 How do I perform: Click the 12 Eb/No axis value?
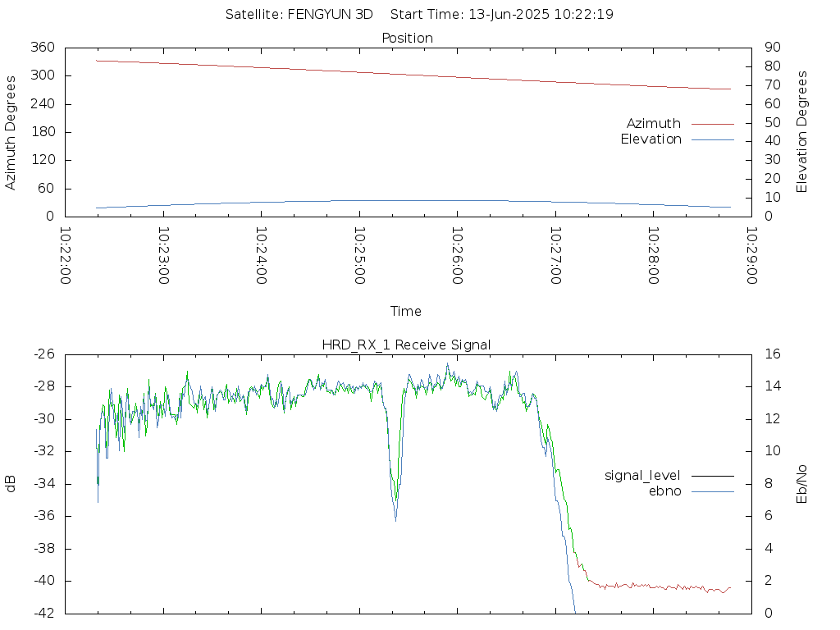click(773, 419)
